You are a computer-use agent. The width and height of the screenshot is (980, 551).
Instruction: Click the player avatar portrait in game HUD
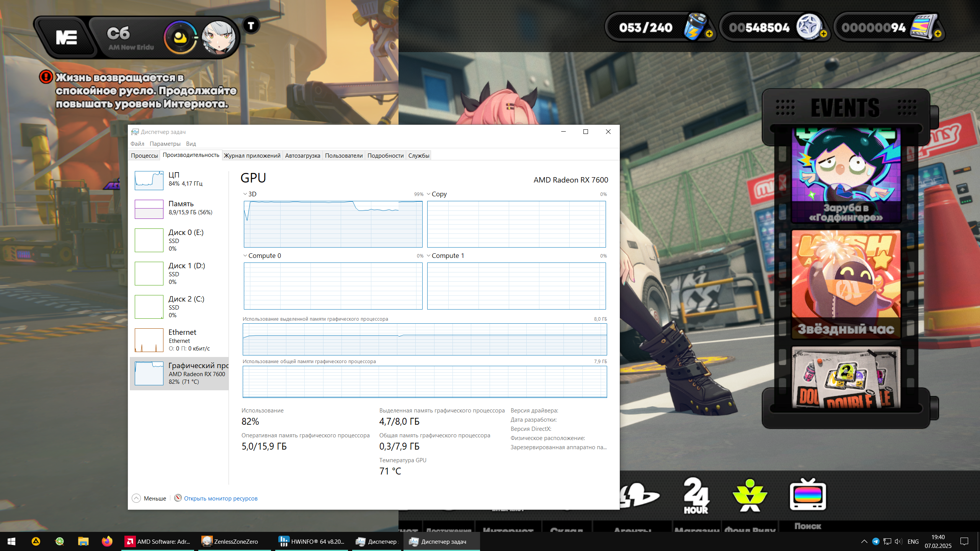[219, 37]
